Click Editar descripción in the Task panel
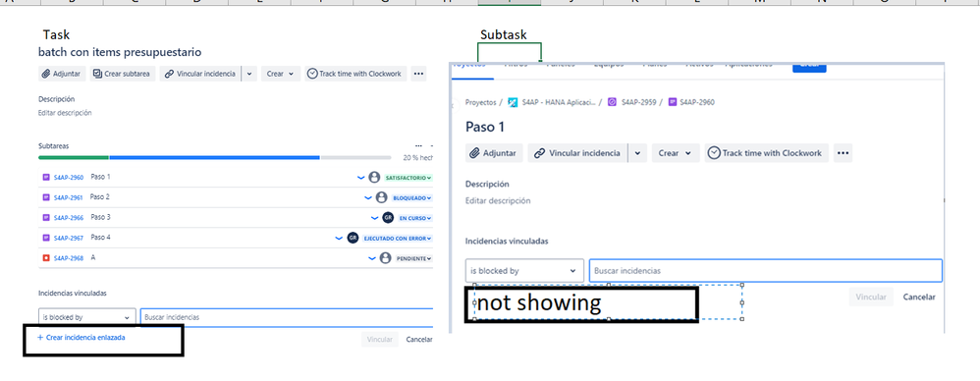 (x=65, y=113)
